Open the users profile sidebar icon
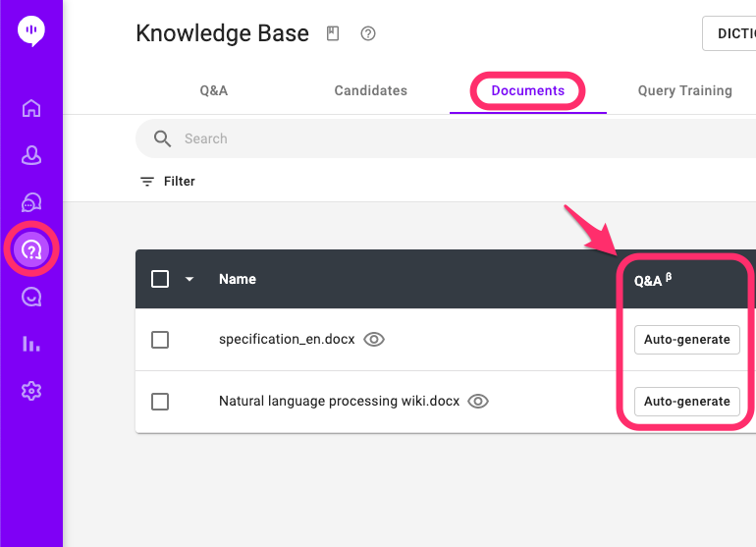Viewport: 756px width, 547px height. click(x=31, y=155)
